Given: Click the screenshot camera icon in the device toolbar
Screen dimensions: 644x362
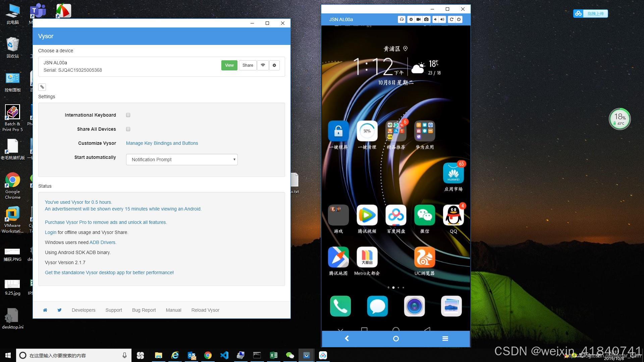Looking at the screenshot, I should [x=426, y=19].
